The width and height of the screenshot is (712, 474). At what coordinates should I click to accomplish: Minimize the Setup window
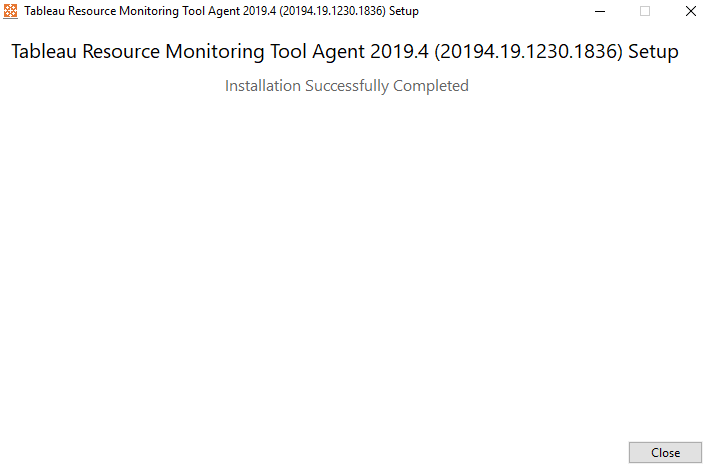[x=599, y=11]
